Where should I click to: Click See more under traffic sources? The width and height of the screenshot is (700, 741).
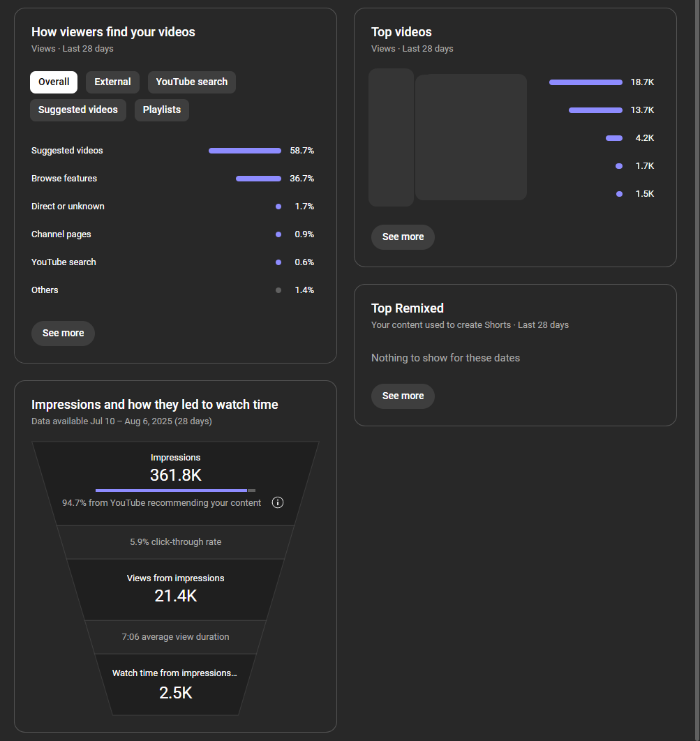click(63, 334)
